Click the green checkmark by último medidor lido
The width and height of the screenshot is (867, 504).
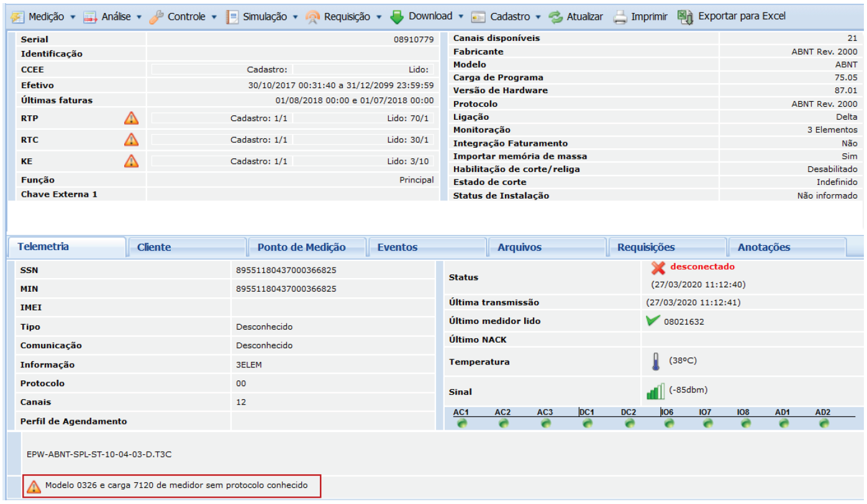653,321
